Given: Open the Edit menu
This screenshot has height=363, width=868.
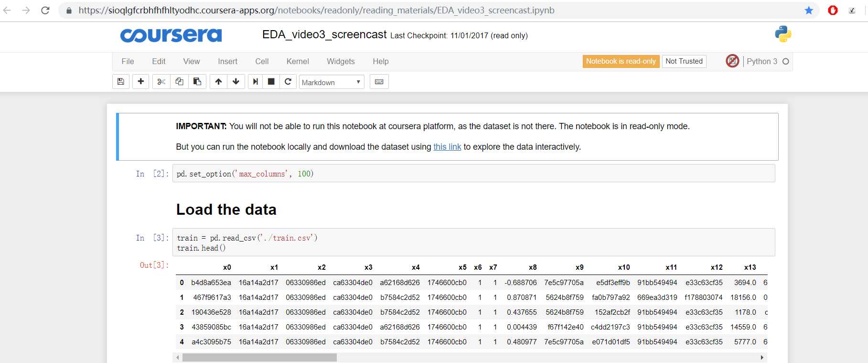Looking at the screenshot, I should tap(159, 61).
